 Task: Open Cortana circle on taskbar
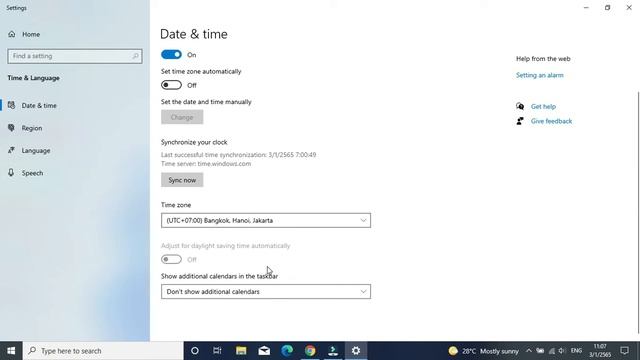point(195,351)
